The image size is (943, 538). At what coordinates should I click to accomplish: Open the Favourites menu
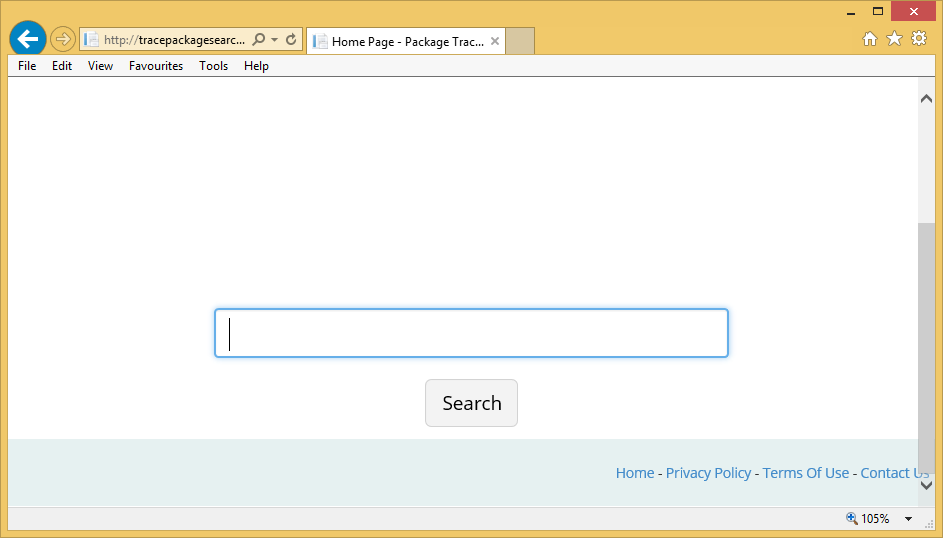point(156,66)
